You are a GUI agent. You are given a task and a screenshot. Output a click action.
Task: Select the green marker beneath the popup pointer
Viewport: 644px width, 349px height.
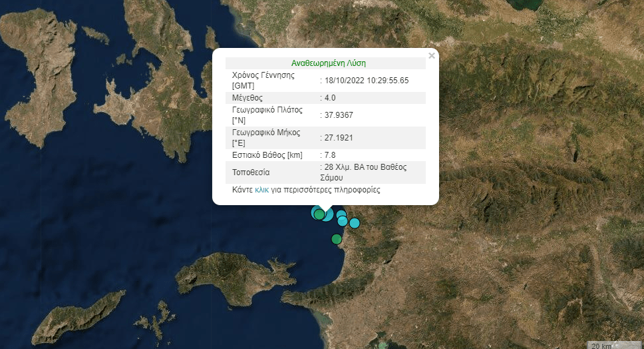click(319, 214)
